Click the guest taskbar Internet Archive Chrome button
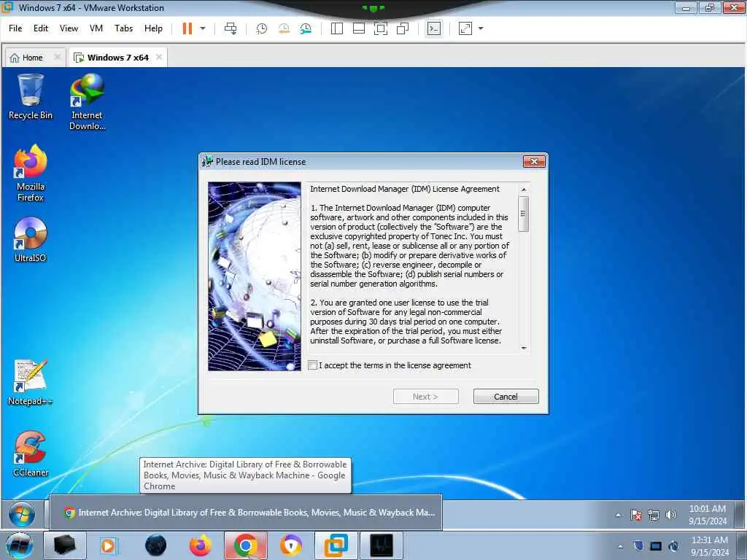Screen dimensions: 747x560 point(246,513)
